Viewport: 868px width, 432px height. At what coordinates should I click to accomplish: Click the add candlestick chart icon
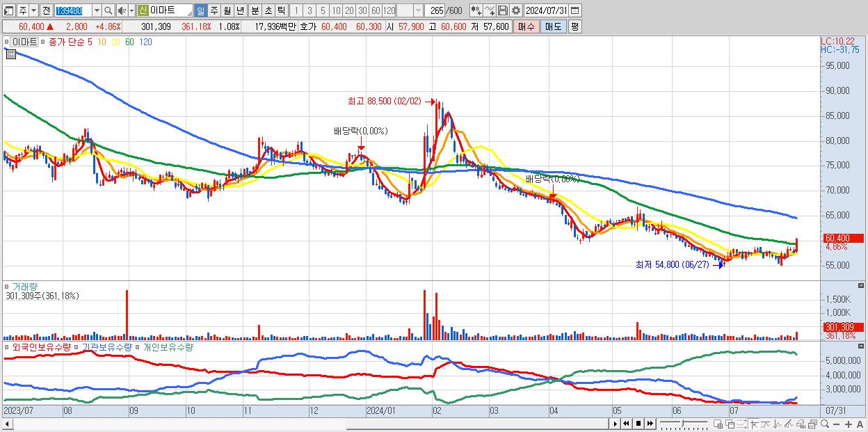[476, 10]
